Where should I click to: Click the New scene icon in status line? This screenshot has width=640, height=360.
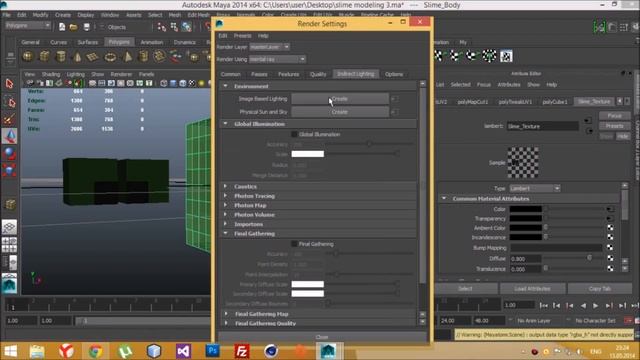click(62, 27)
